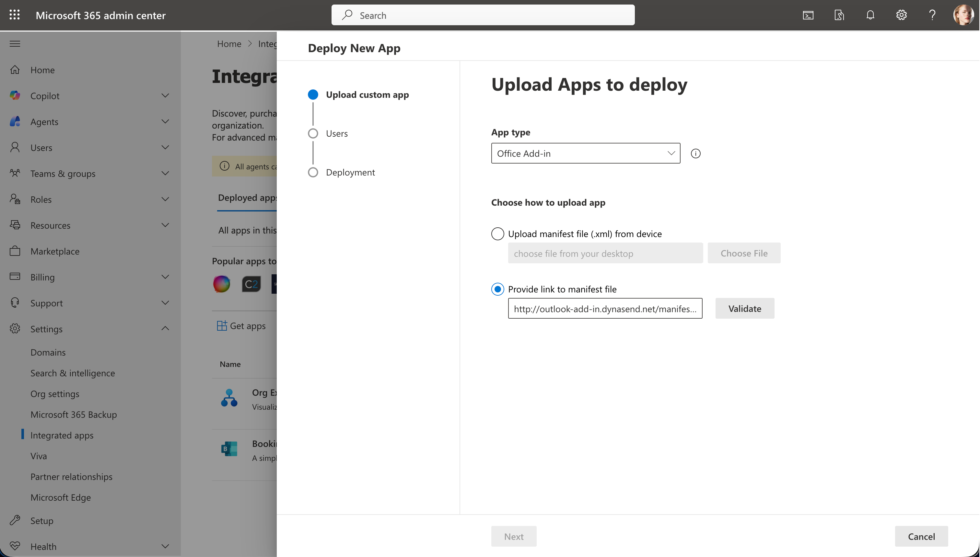The width and height of the screenshot is (980, 557).
Task: Open the Microsoft 365 app launcher waffle
Action: click(x=15, y=15)
